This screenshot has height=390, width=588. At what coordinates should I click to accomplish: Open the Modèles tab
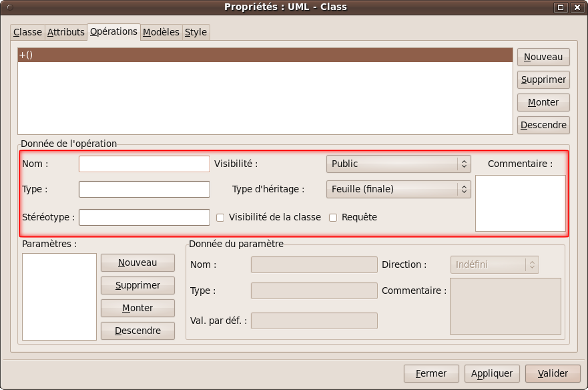point(161,32)
